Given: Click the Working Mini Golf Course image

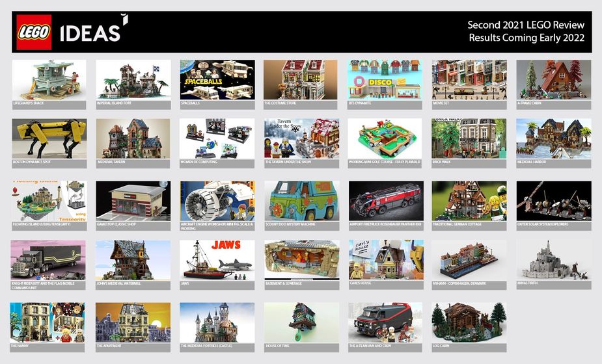Looking at the screenshot, I should [x=385, y=138].
